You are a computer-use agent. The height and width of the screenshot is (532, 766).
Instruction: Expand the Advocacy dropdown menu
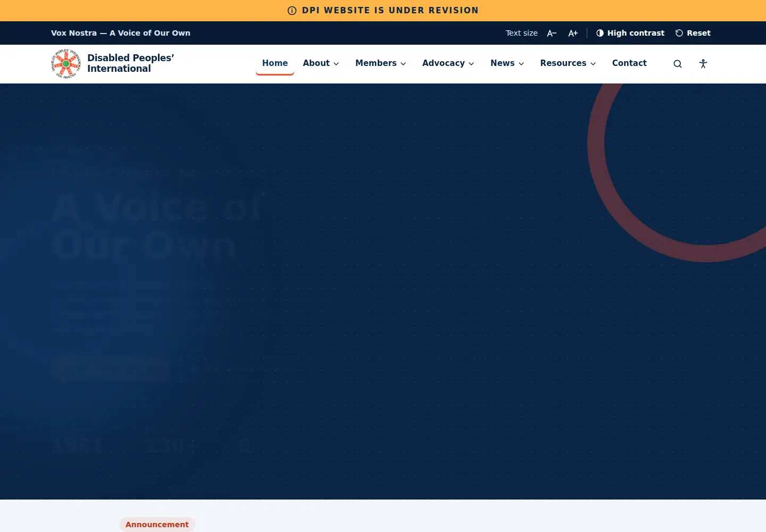[x=448, y=63]
